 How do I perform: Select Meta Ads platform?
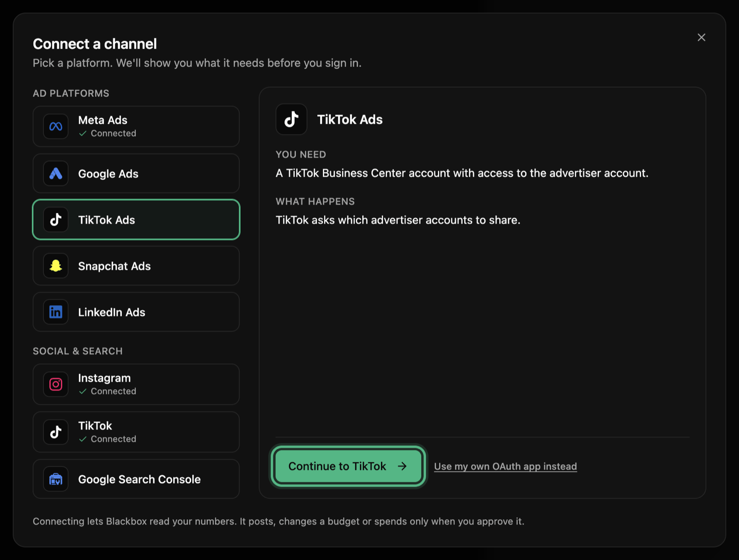coord(136,126)
